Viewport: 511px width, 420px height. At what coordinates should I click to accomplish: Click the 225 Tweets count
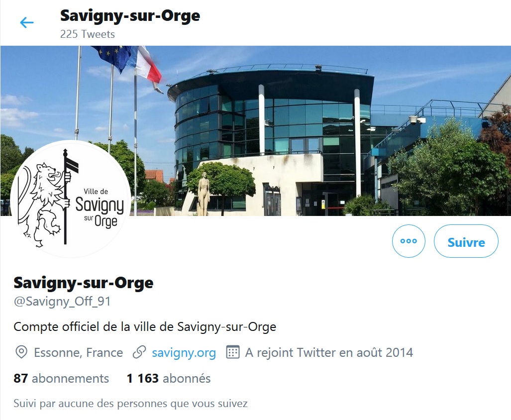88,34
